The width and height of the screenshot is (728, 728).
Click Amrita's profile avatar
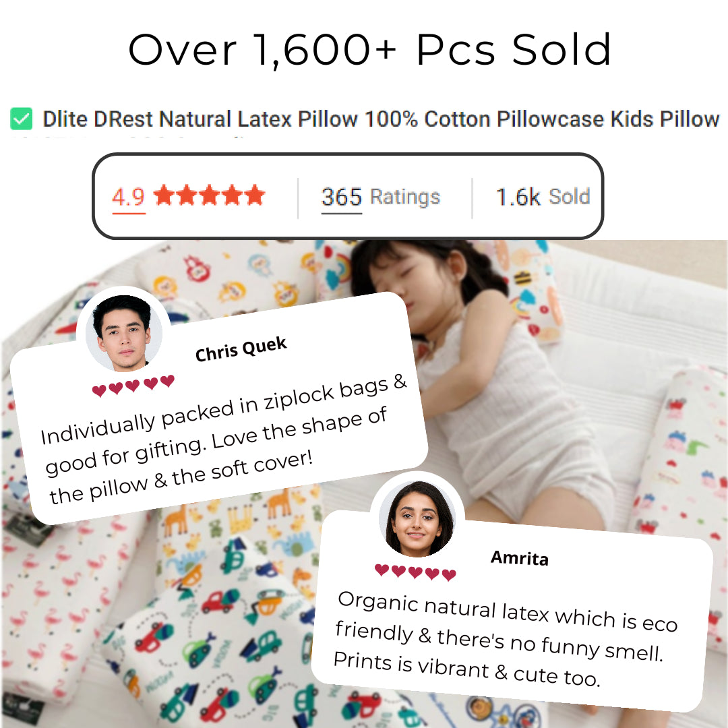[x=417, y=518]
